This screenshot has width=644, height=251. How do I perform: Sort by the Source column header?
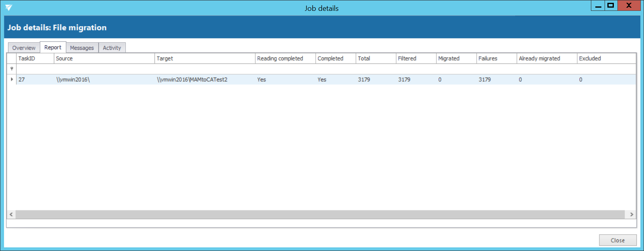(x=104, y=58)
